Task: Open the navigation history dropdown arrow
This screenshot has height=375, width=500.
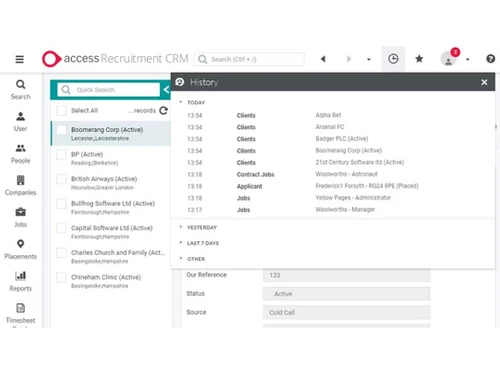Action: pos(369,59)
